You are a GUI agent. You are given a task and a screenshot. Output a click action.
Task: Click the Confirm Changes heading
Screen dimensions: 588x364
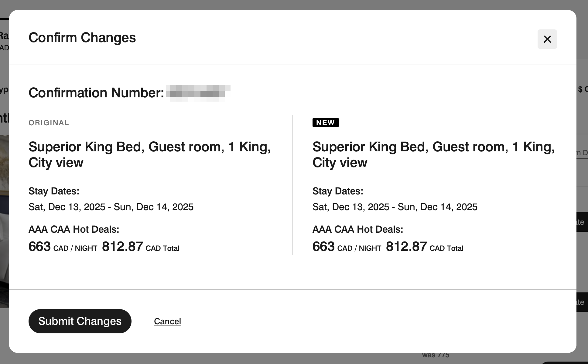(x=82, y=38)
